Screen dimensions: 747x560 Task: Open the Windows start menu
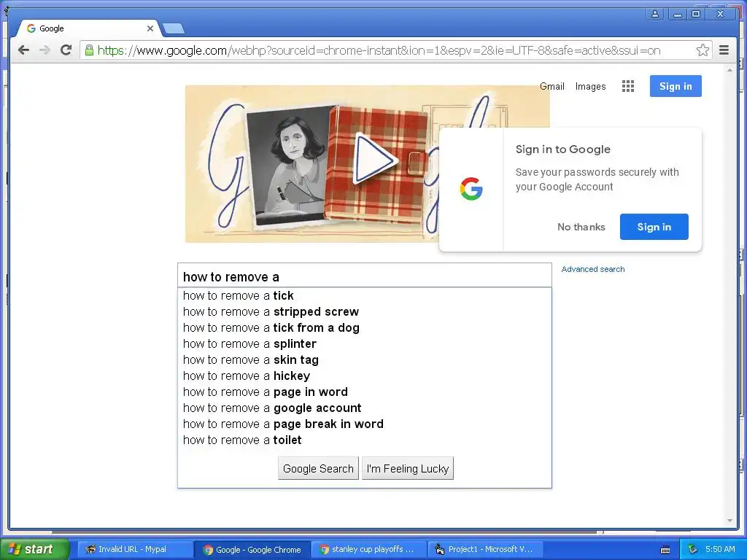34,550
